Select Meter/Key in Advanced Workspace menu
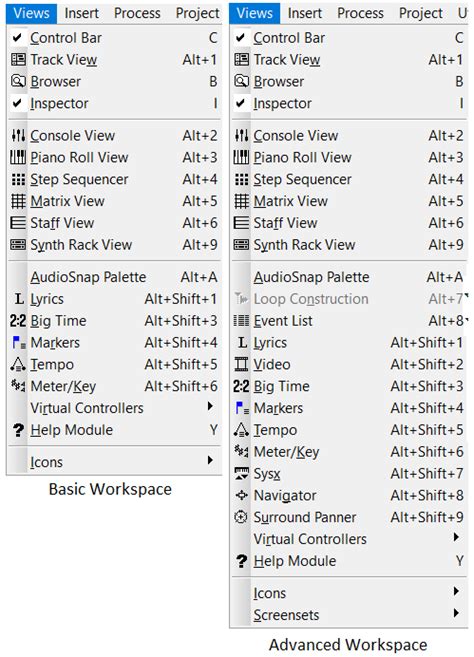Image resolution: width=474 pixels, height=657 pixels. [x=349, y=452]
